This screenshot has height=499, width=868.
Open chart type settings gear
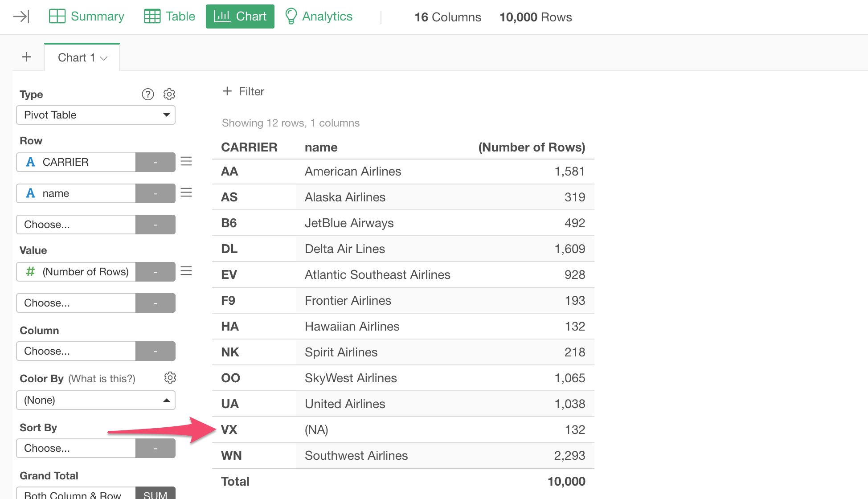(169, 94)
